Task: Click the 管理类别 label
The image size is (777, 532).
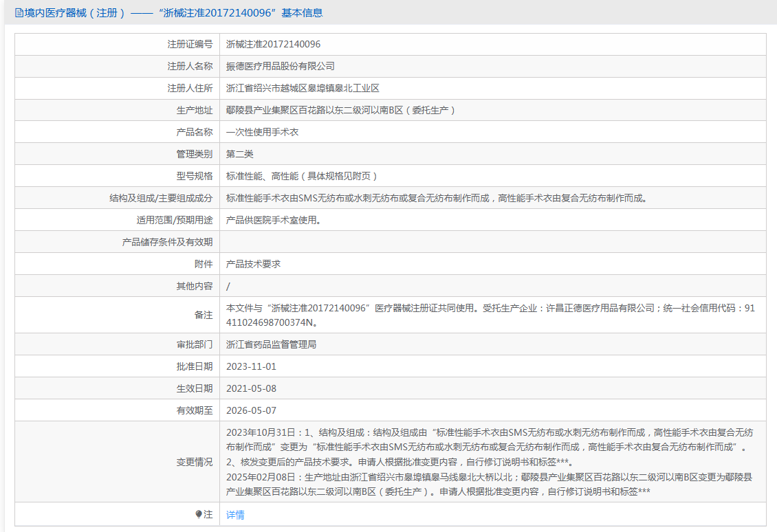Action: pos(194,154)
